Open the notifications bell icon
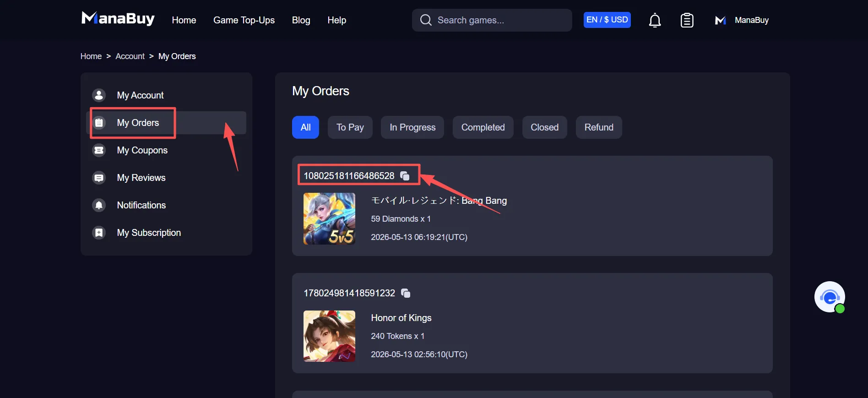868x398 pixels. click(x=655, y=20)
